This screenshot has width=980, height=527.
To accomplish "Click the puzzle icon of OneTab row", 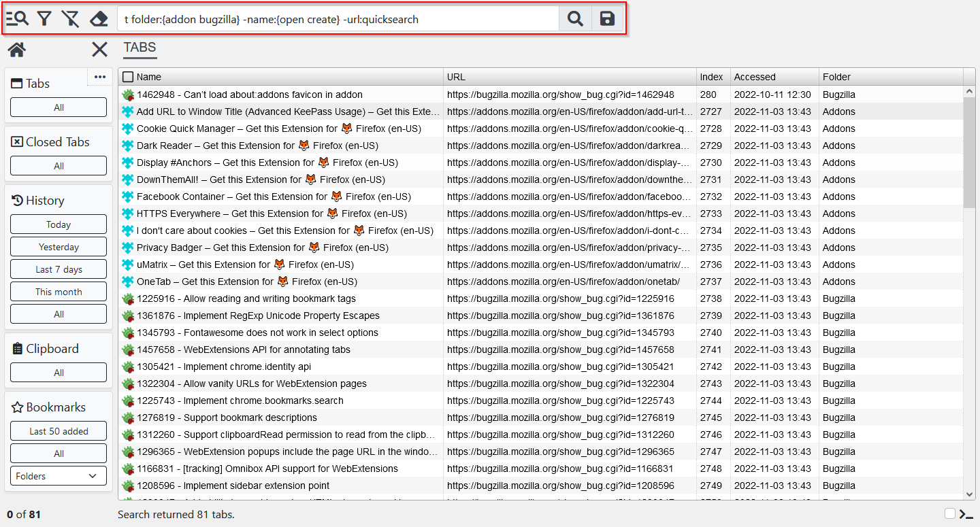I will point(128,282).
